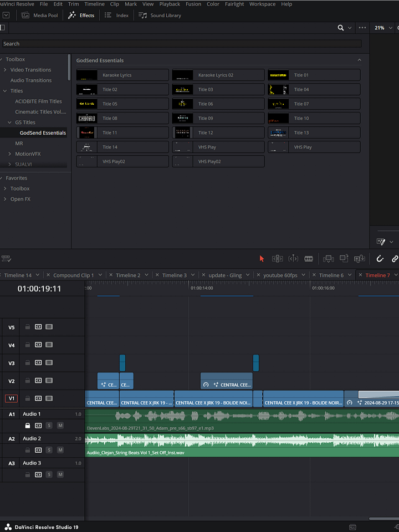The image size is (399, 532).
Task: Click the DaVinci Resolve logo in bottom bar
Action: (8, 527)
